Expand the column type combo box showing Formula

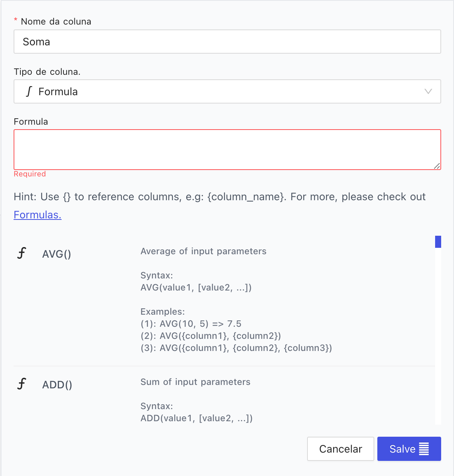pos(227,91)
